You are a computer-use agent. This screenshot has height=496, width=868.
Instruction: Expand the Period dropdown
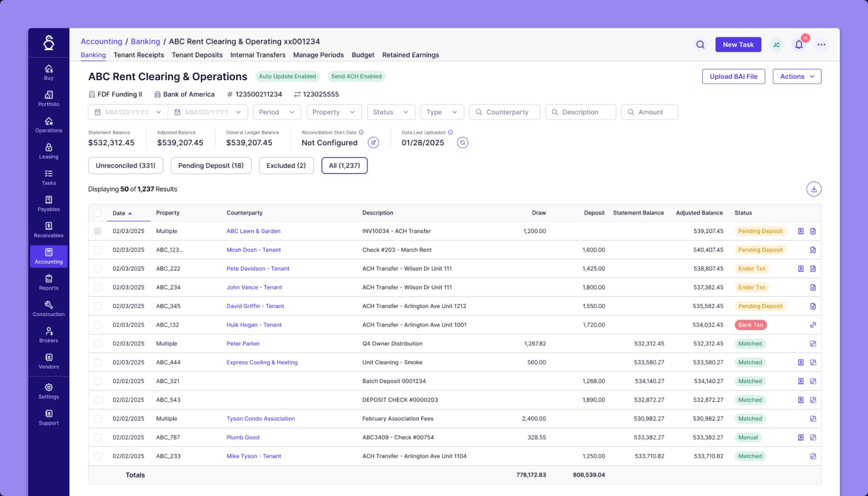click(276, 112)
